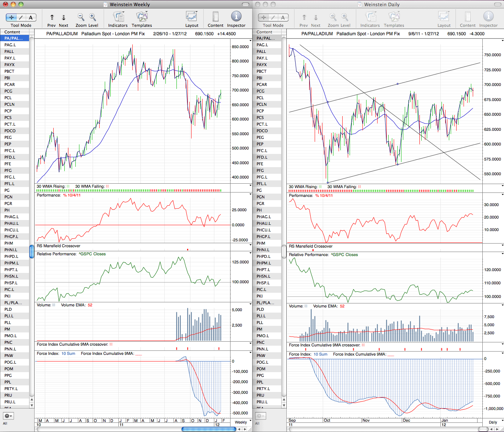Select line tool in Weinstein Daily window

(x=274, y=17)
